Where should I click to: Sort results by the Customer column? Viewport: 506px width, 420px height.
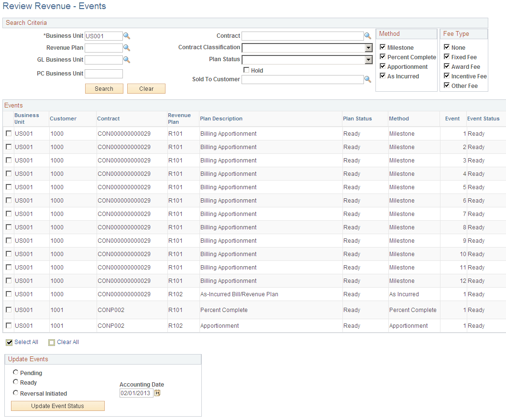tap(63, 118)
